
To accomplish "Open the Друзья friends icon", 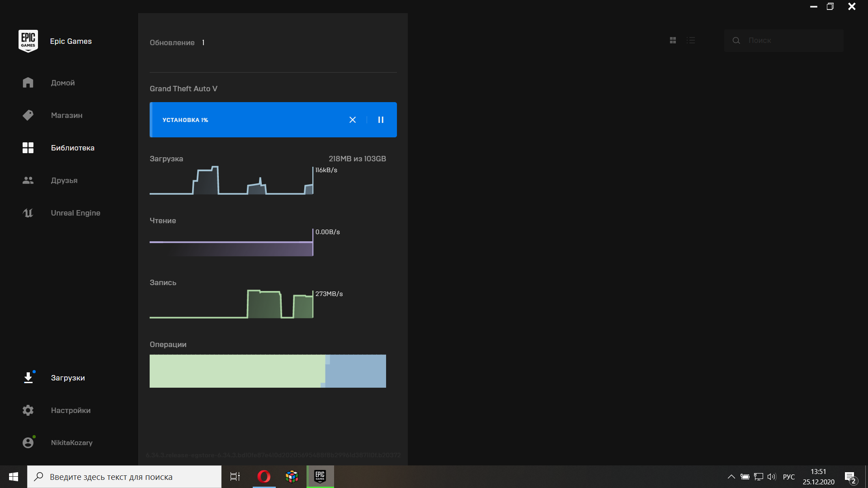I will (28, 180).
